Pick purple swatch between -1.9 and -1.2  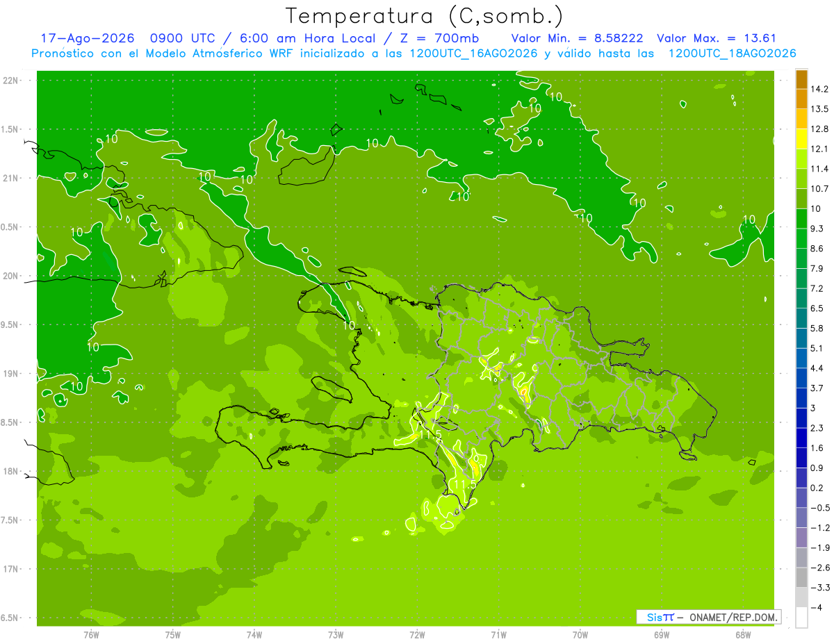coord(801,538)
